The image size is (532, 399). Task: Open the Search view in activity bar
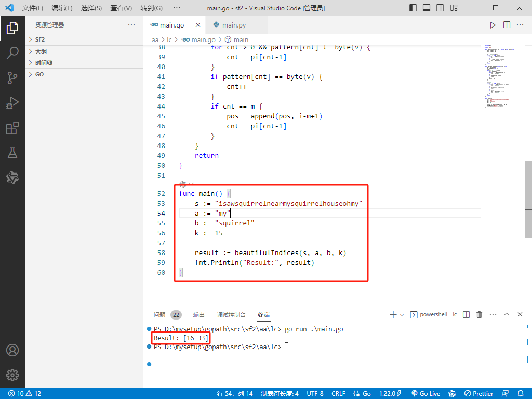click(12, 53)
